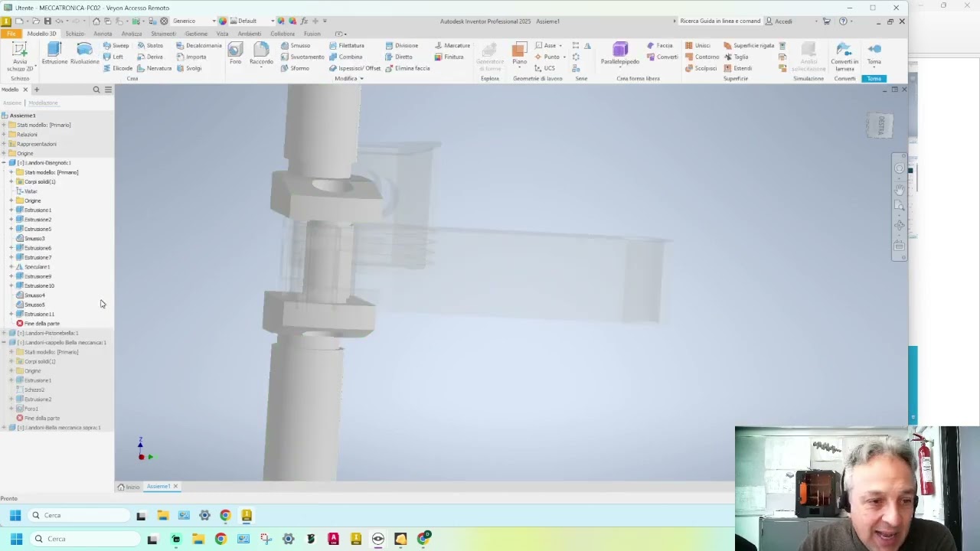This screenshot has width=980, height=551.
Task: Expand the Estrusione1 node under Landoni-Disegno
Action: pyautogui.click(x=11, y=210)
